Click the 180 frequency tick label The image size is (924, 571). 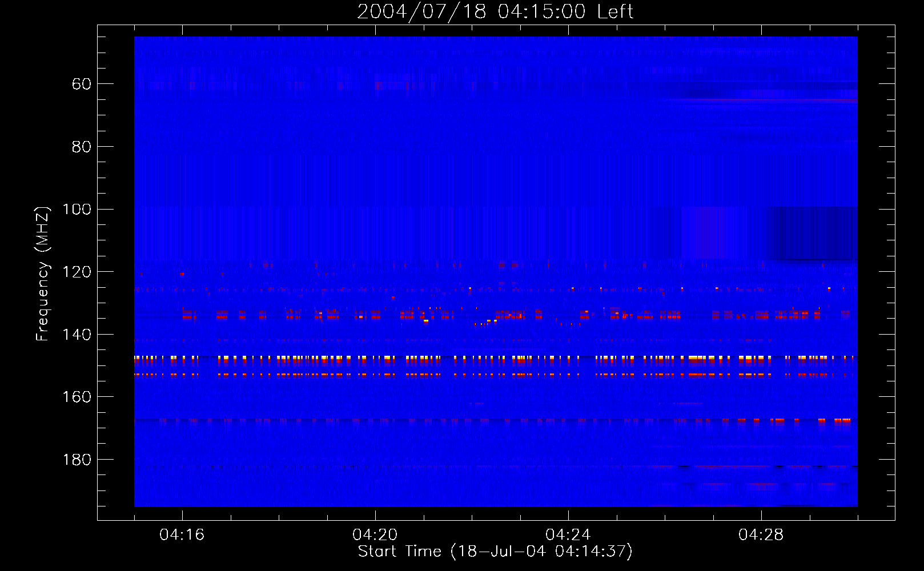coord(77,460)
